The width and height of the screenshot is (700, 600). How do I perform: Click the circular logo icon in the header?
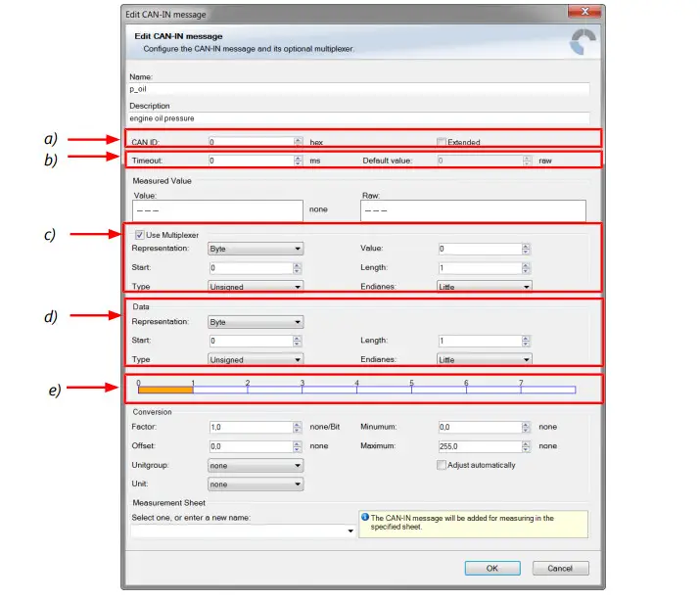(583, 42)
